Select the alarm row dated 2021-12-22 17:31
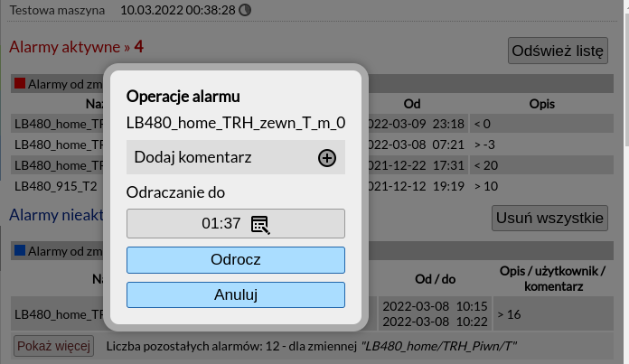Image resolution: width=629 pixels, height=364 pixels. pos(312,165)
